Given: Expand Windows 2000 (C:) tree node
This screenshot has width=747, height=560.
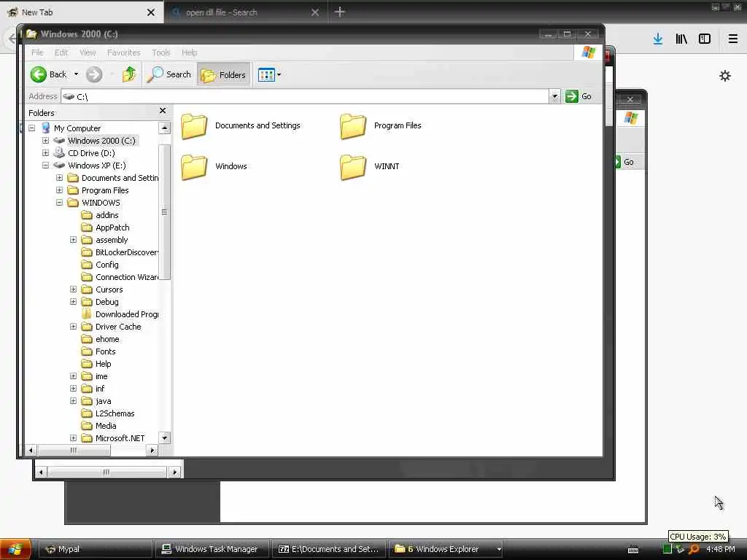Looking at the screenshot, I should coord(46,141).
